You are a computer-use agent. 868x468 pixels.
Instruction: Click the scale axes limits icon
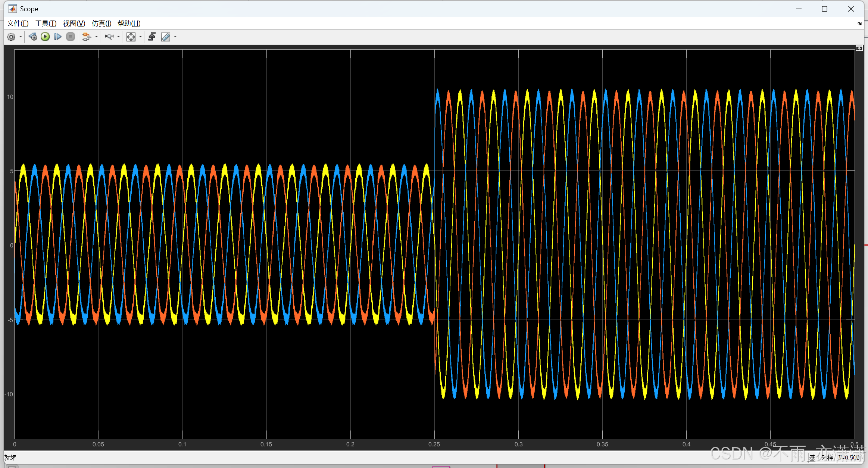(x=131, y=37)
